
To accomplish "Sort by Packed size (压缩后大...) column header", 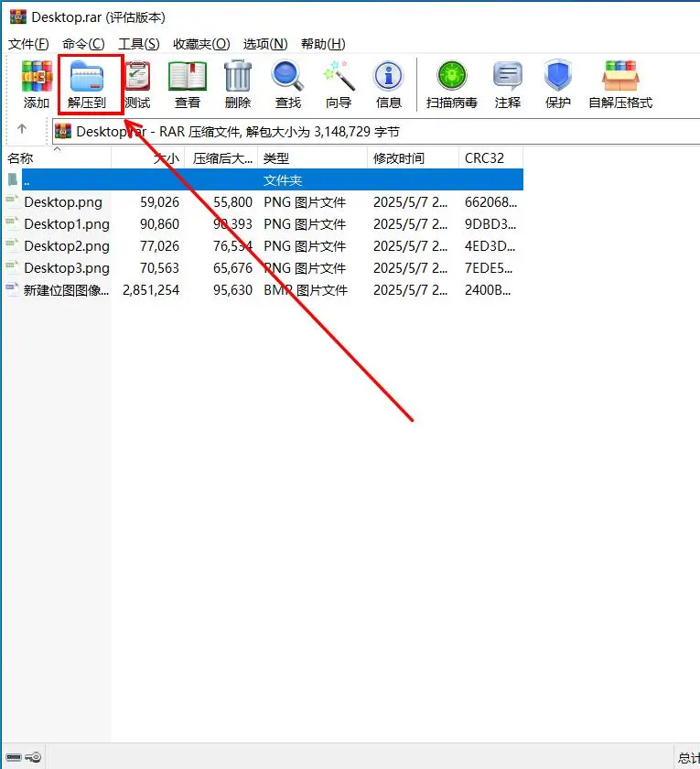I will click(221, 157).
